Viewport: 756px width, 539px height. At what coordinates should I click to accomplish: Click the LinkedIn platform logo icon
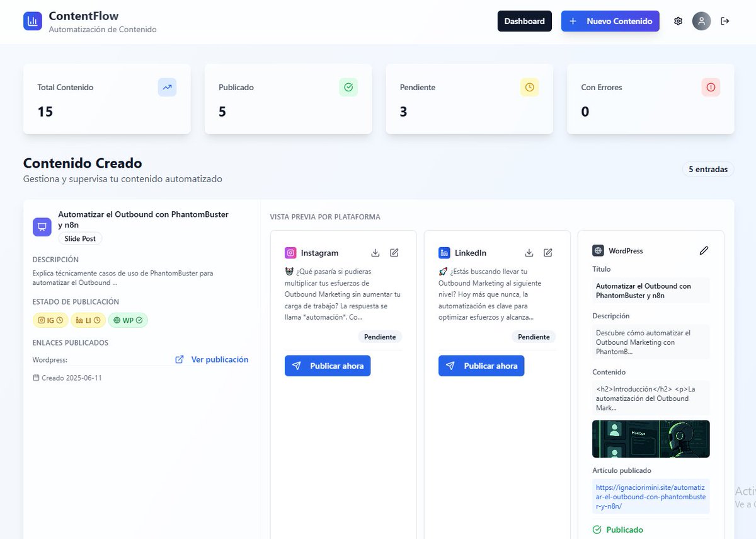444,253
